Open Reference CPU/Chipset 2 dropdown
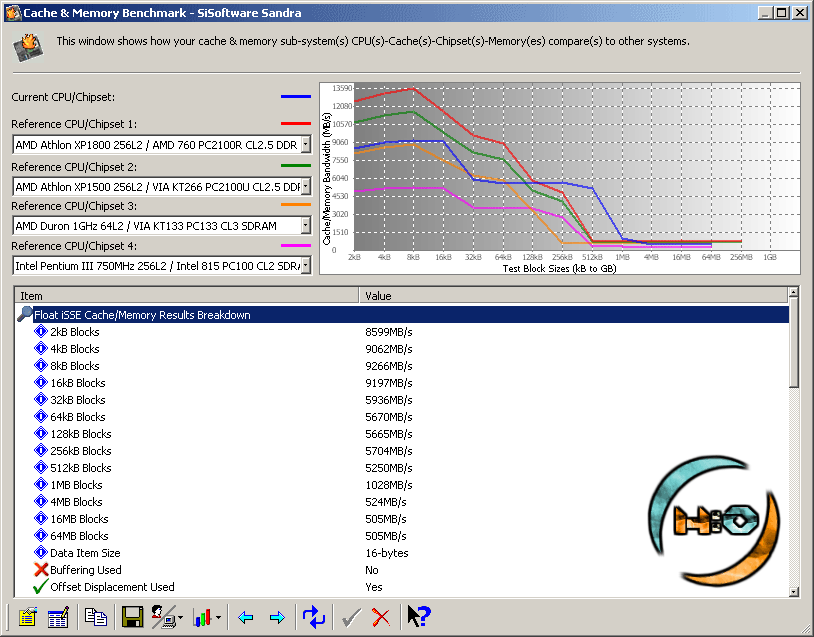 click(306, 186)
